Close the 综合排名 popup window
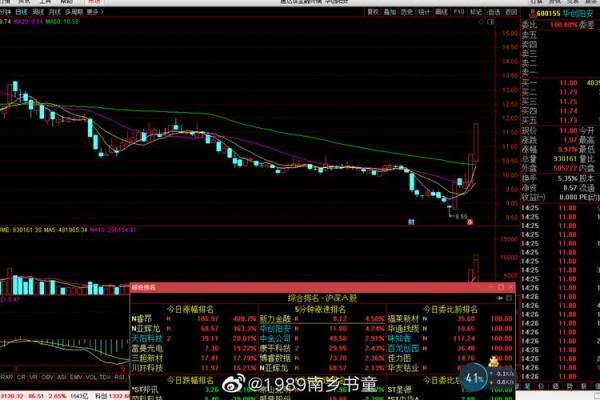600x400 pixels. 511,287
